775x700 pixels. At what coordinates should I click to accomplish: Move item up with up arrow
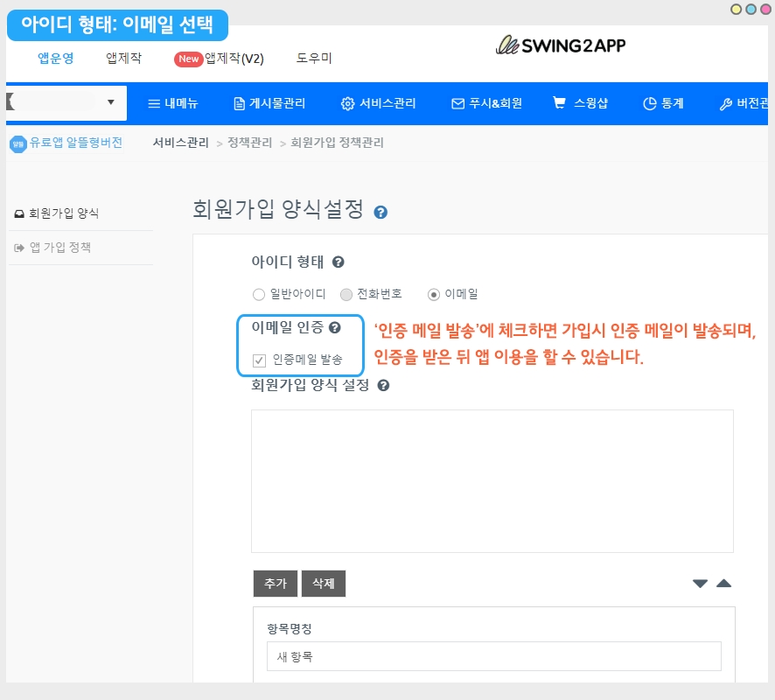pyautogui.click(x=723, y=584)
